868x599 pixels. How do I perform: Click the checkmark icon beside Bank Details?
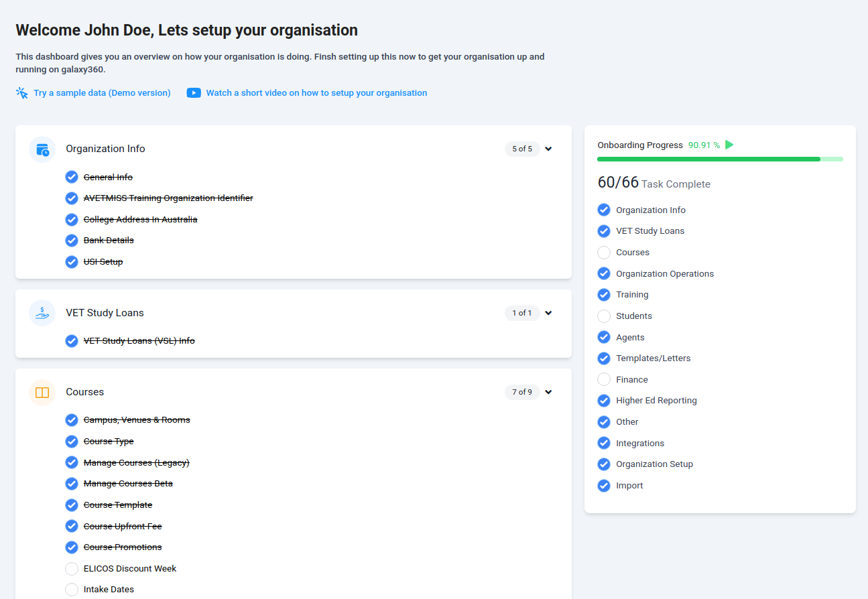point(72,241)
